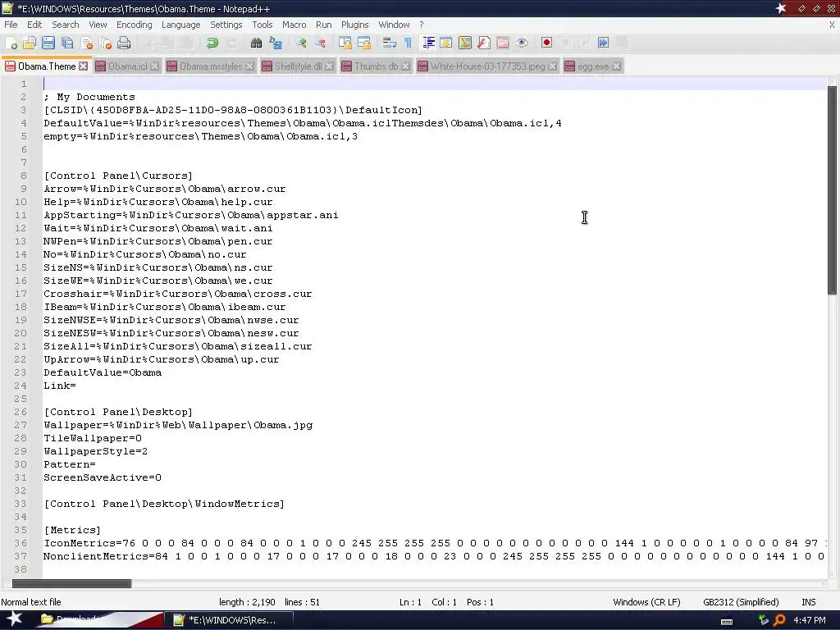
Task: Open the Edit menu
Action: [x=34, y=25]
